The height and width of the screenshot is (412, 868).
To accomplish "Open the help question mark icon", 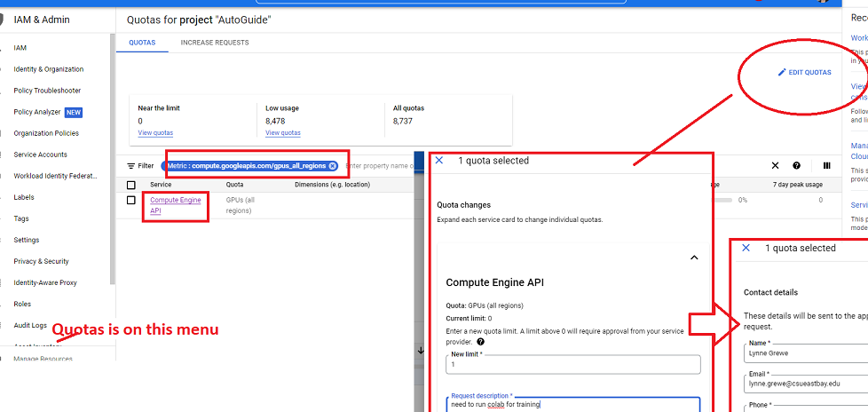I will point(797,166).
